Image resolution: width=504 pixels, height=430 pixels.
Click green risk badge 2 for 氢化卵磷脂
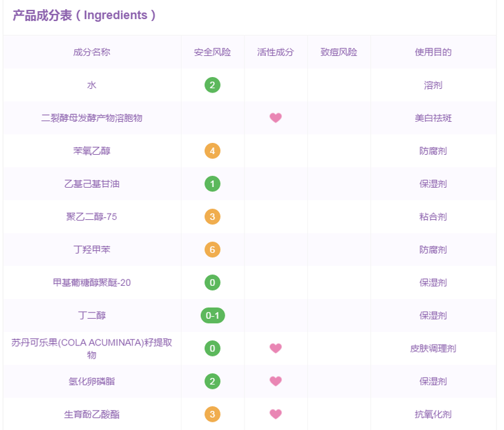(212, 382)
